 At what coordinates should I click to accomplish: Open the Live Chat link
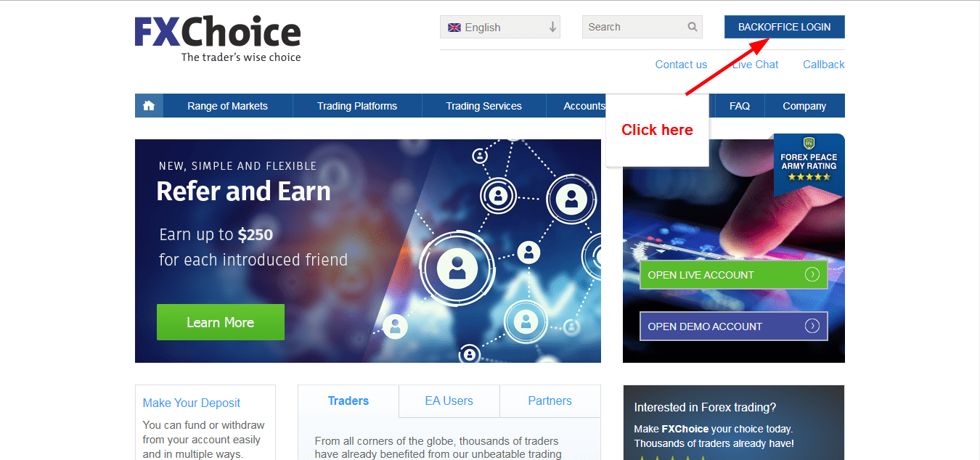(x=754, y=64)
